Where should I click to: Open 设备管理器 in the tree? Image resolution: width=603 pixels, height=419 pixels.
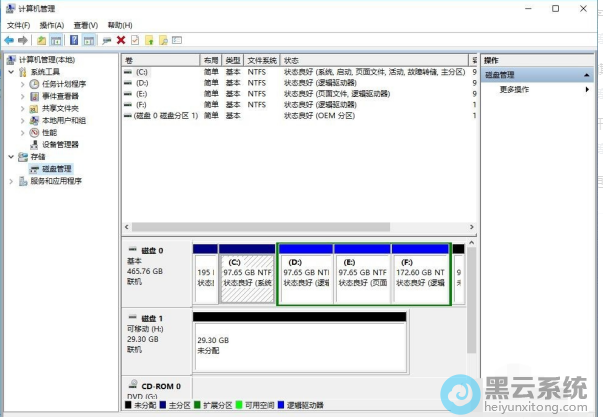point(59,144)
